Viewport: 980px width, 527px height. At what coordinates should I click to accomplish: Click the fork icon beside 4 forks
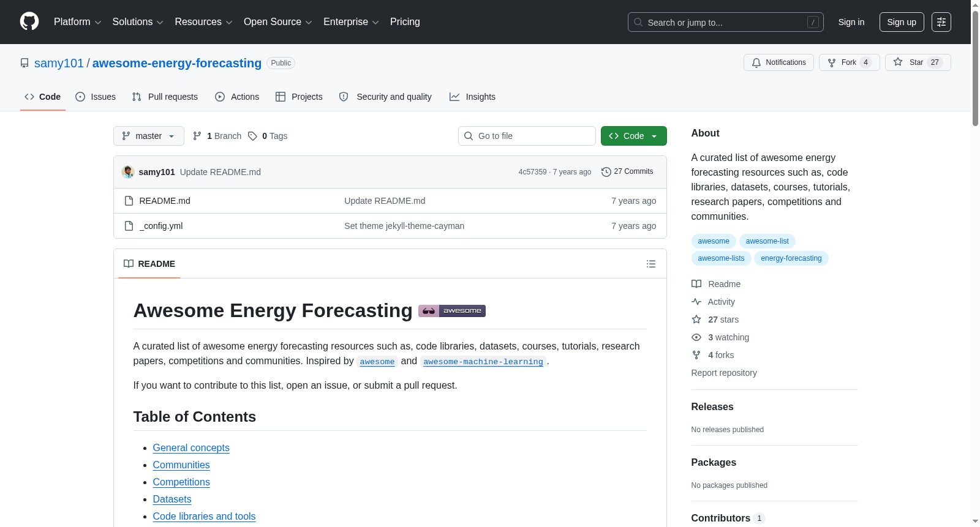[696, 355]
